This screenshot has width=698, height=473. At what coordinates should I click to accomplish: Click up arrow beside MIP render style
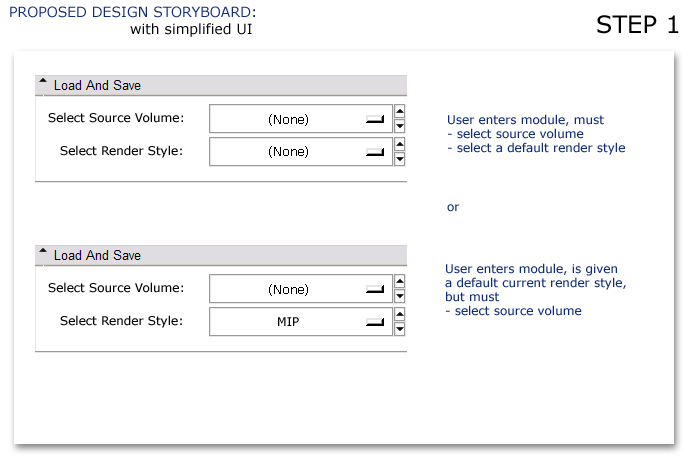point(400,314)
